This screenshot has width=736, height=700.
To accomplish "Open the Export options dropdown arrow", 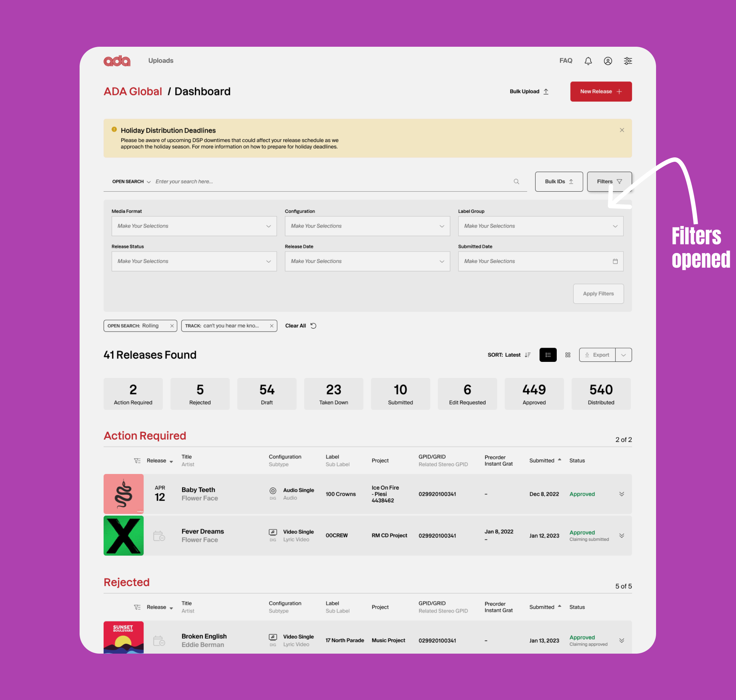I will coord(623,355).
